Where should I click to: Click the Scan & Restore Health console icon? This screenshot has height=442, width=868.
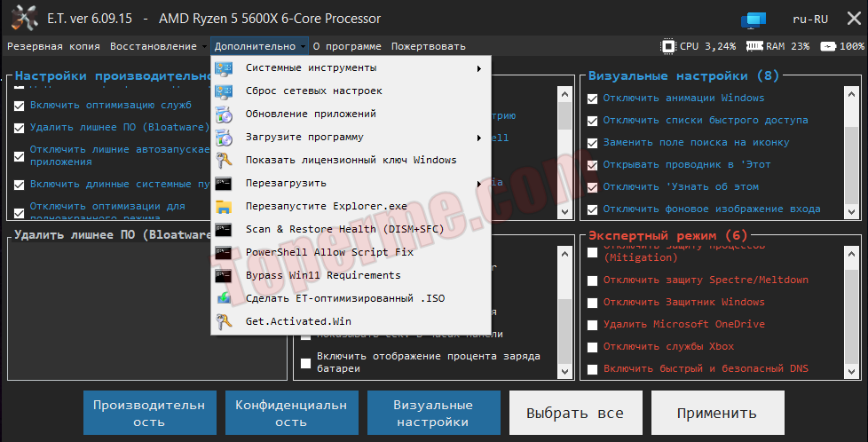224,229
